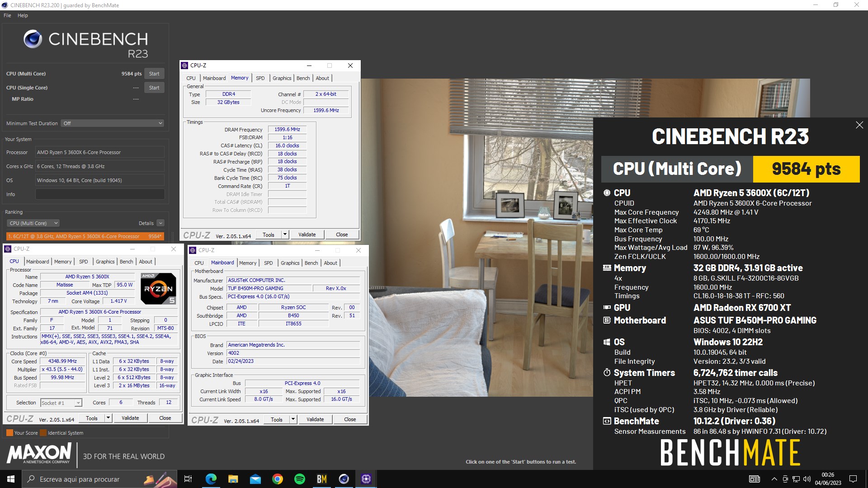Open the Socket #1 selection dropdown
Image resolution: width=868 pixels, height=488 pixels.
(61, 403)
